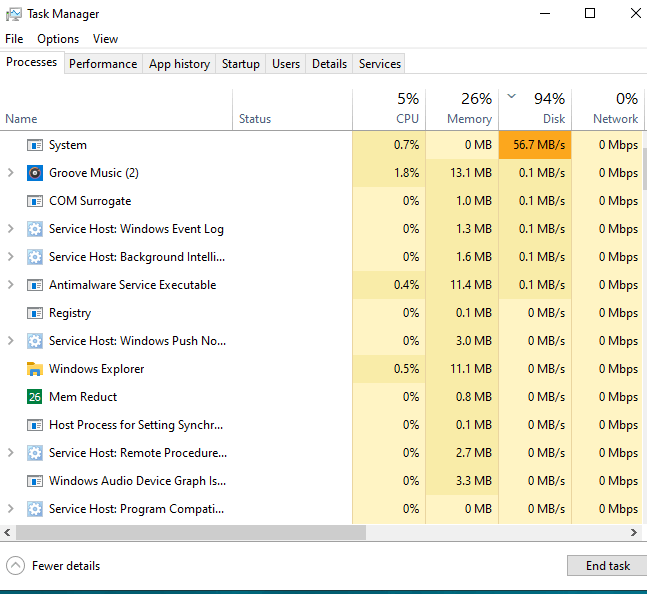Image resolution: width=647 pixels, height=594 pixels.
Task: Open the File menu
Action: pyautogui.click(x=14, y=39)
